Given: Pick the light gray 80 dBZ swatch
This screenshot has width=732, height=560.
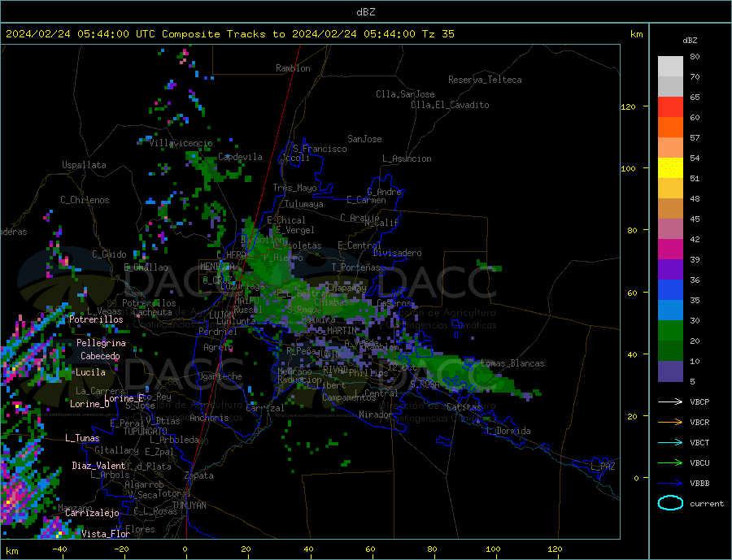Looking at the screenshot, I should tap(670, 67).
